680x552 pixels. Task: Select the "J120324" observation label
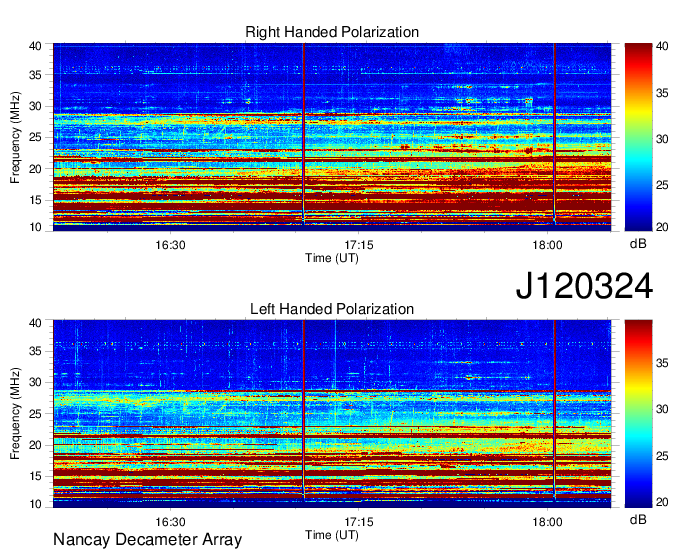pyautogui.click(x=584, y=286)
